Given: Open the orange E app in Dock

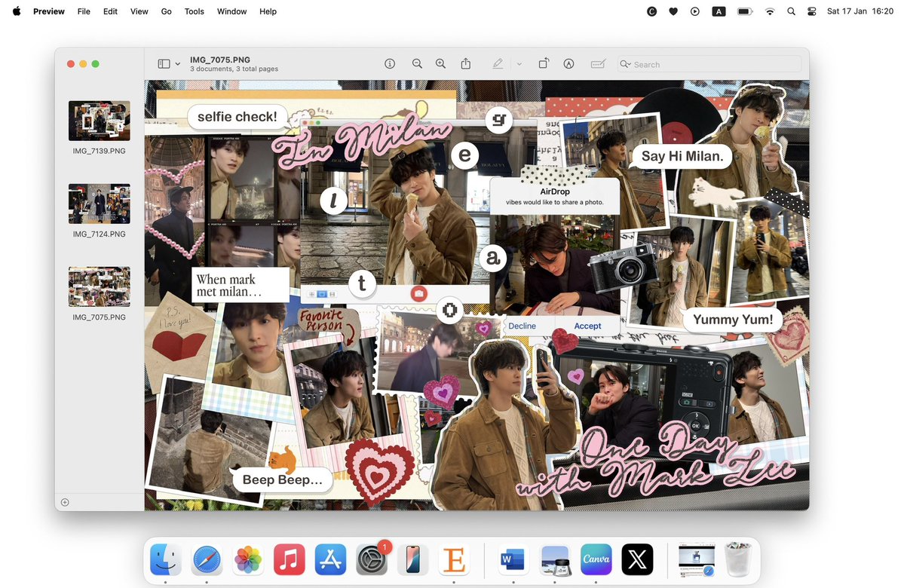Looking at the screenshot, I should coord(454,560).
